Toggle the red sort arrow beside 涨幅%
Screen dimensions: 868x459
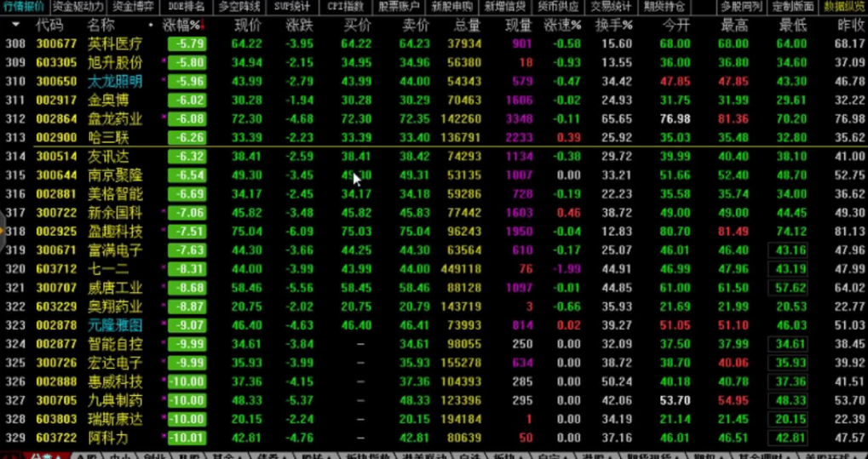point(203,25)
